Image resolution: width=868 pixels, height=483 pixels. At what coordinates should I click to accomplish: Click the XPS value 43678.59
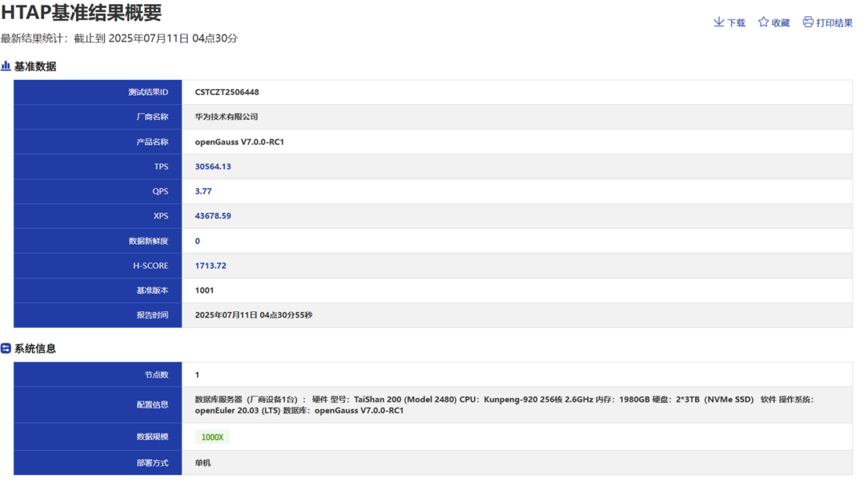pyautogui.click(x=212, y=216)
